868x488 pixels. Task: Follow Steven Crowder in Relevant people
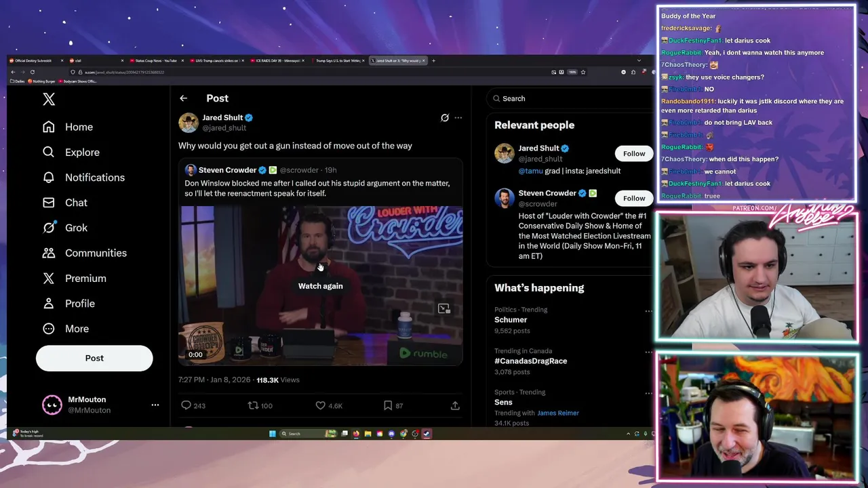[x=634, y=198]
